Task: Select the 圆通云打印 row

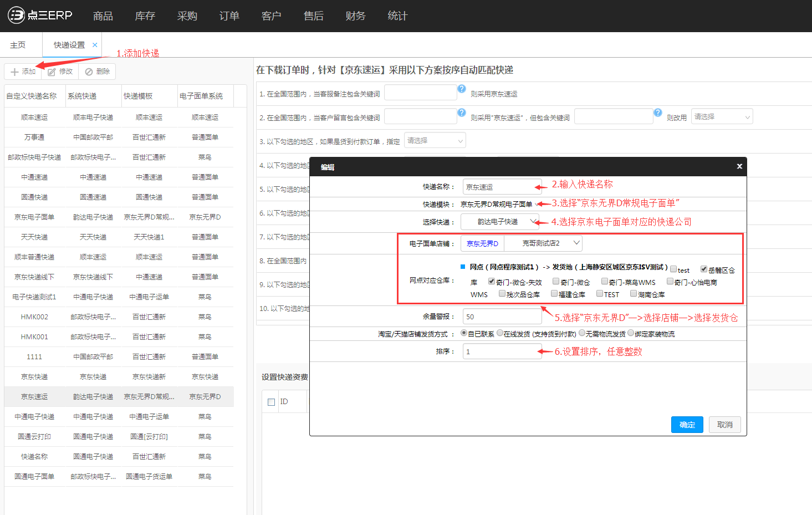Action: [x=119, y=436]
